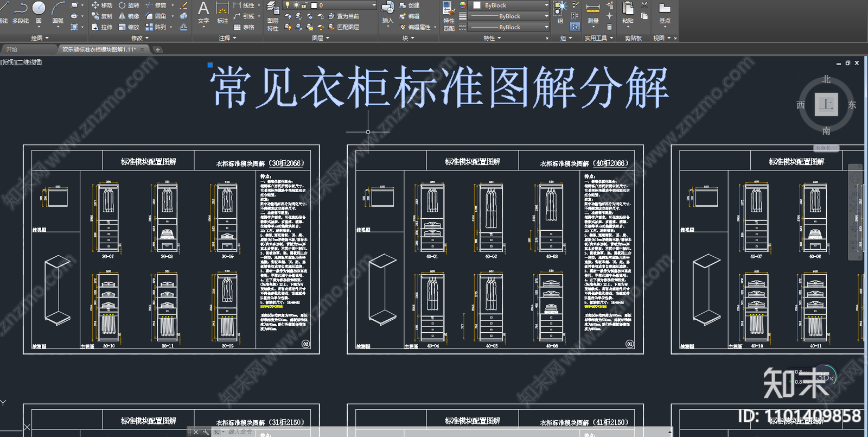Click 编辑 block editor
Image resolution: width=868 pixels, height=437 pixels.
click(x=410, y=16)
